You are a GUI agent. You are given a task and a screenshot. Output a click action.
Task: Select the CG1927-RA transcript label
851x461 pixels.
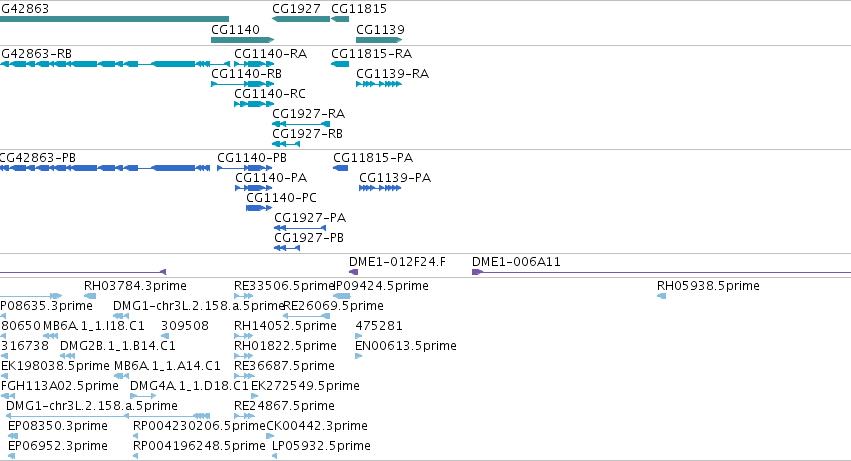tap(309, 113)
